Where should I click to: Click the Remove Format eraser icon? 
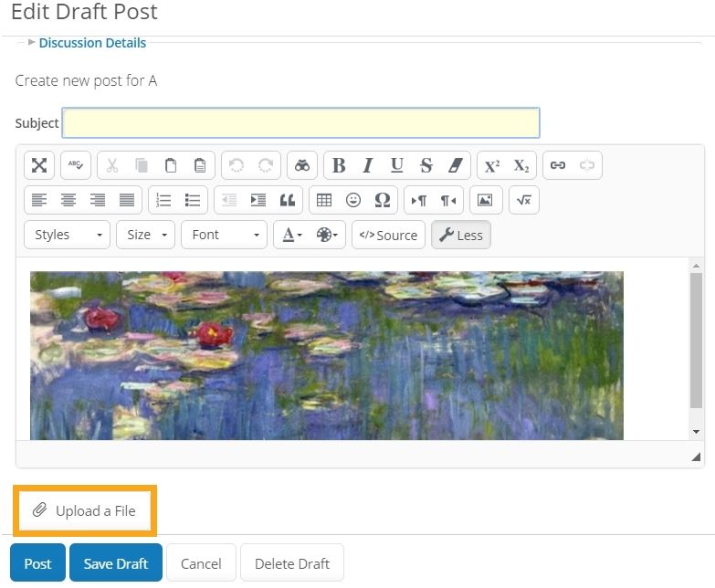tap(455, 165)
